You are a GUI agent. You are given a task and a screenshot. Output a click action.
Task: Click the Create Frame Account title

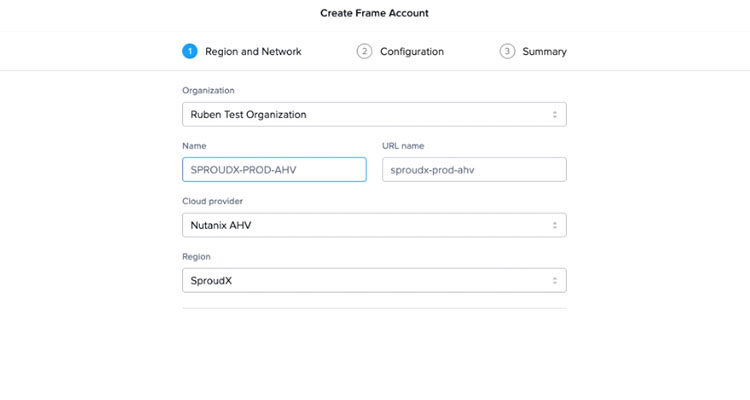pos(374,13)
